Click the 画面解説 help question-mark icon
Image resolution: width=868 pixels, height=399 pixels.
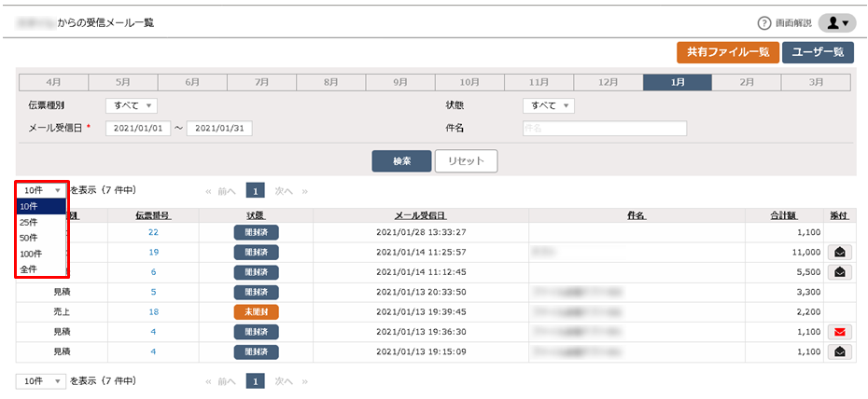763,23
